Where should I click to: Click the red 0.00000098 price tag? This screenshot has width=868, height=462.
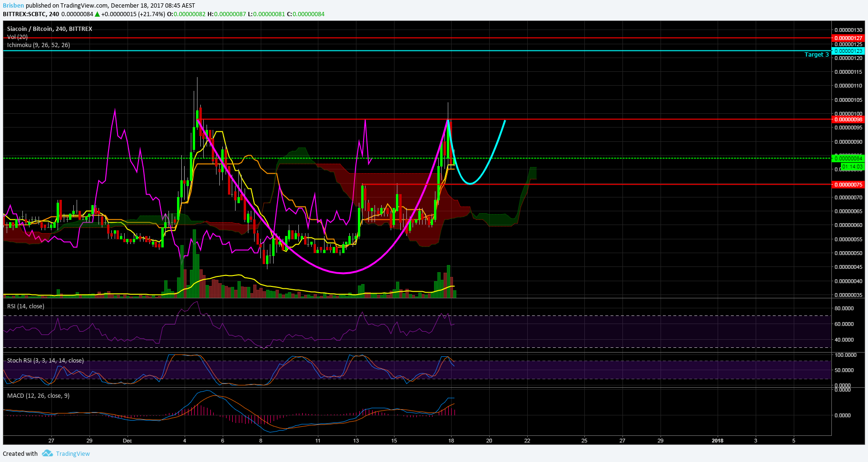tap(848, 119)
